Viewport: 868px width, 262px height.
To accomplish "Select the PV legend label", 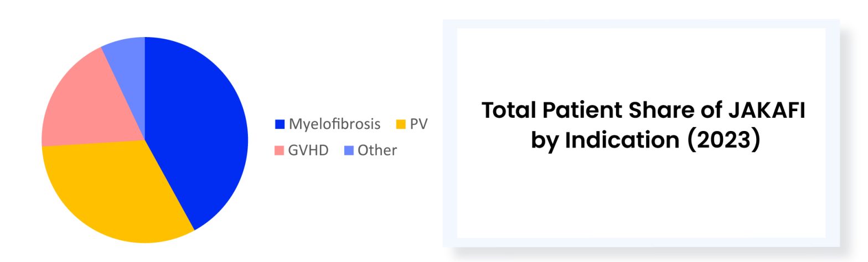I will [418, 124].
